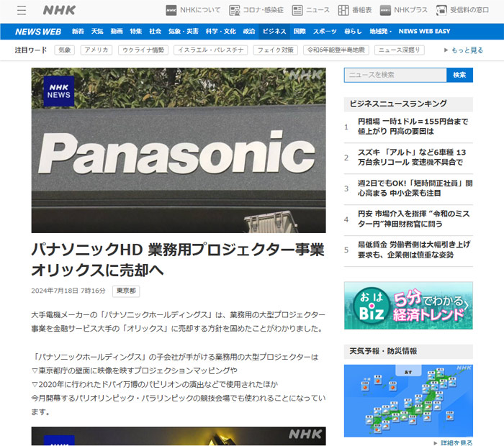Select the 社会 tab
Viewport: 504px width, 446px height.
[x=155, y=32]
